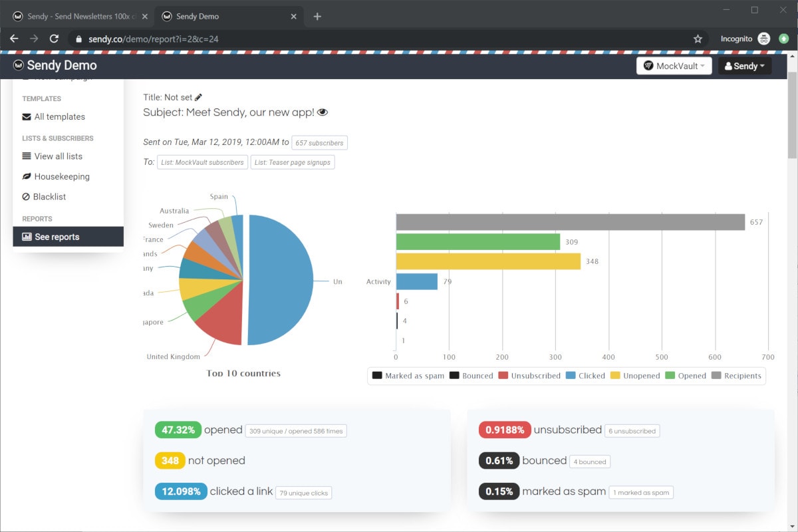This screenshot has height=532, width=798.
Task: Open the MockVault brand dropdown
Action: [674, 66]
